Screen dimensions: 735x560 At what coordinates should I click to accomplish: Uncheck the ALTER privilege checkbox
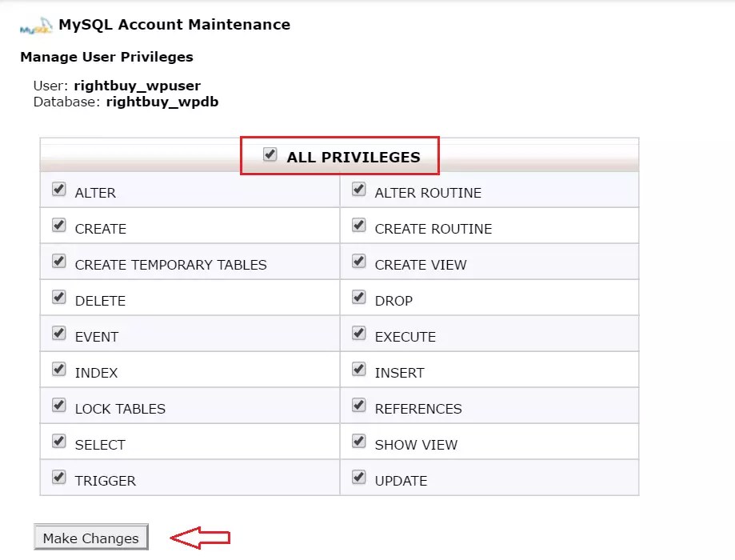click(58, 190)
